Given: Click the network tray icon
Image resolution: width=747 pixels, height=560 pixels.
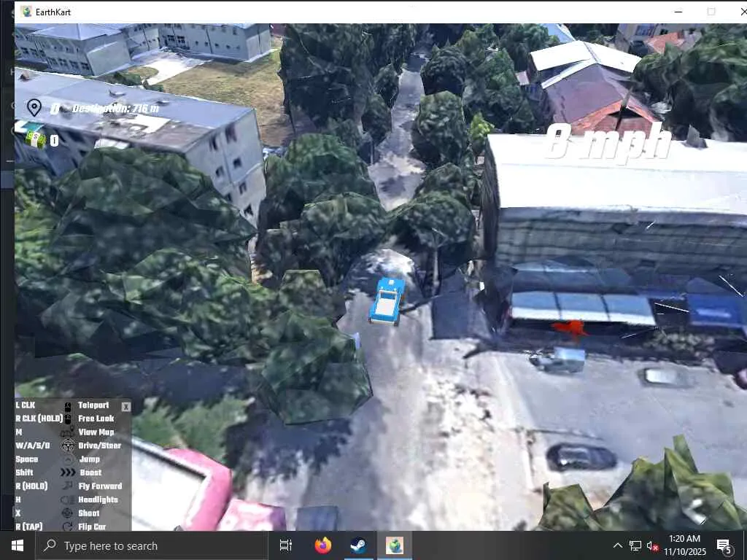Looking at the screenshot, I should [x=635, y=545].
